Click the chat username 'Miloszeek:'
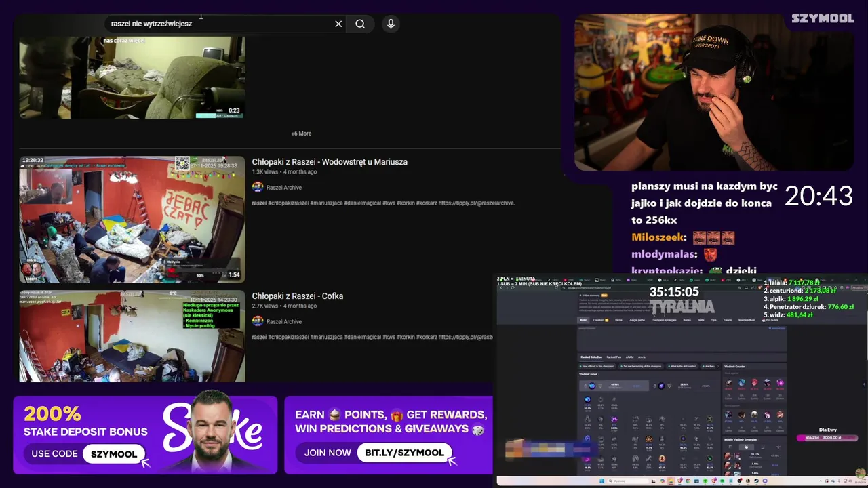868x488 pixels. coord(659,237)
